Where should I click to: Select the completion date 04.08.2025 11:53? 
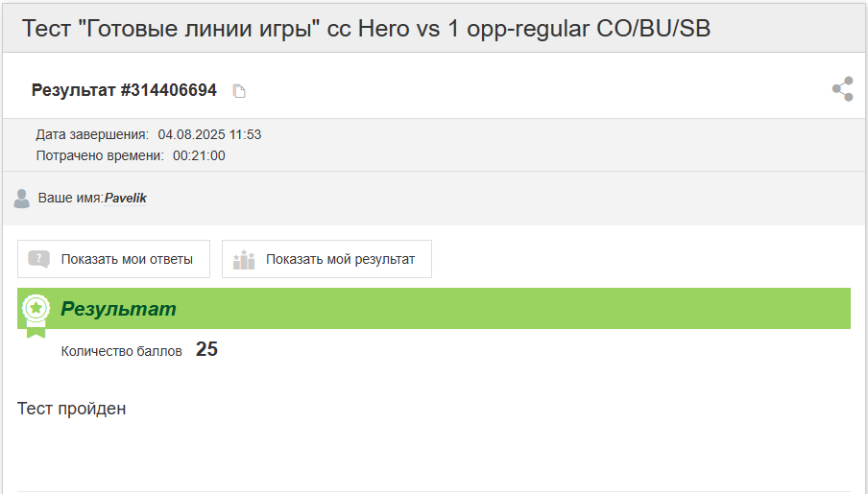point(209,135)
